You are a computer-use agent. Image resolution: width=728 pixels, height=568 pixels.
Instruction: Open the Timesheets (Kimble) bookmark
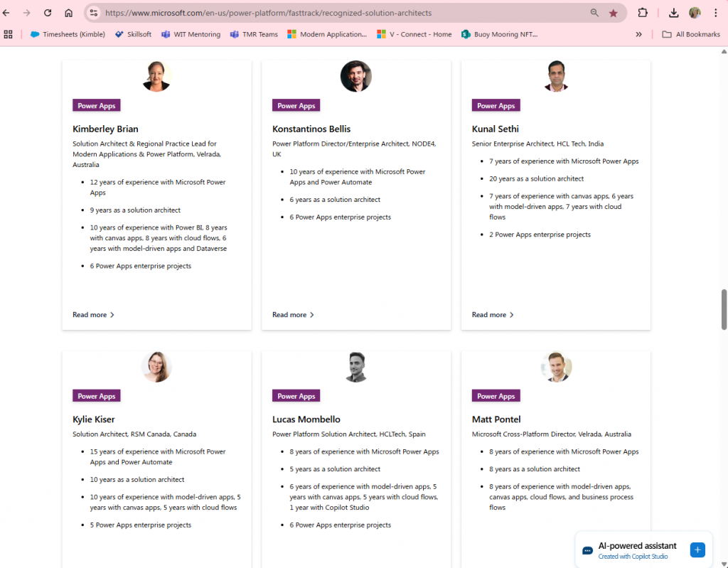coord(68,34)
